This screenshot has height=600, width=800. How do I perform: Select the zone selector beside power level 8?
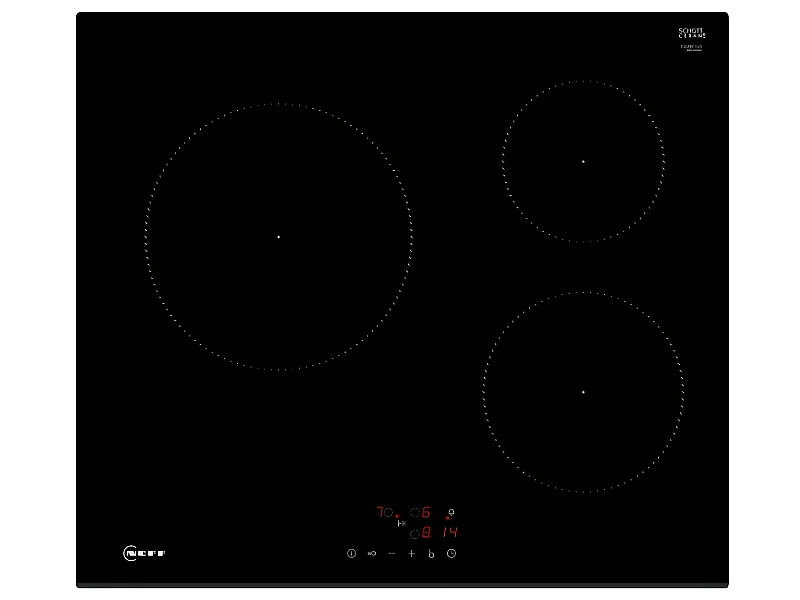414,533
